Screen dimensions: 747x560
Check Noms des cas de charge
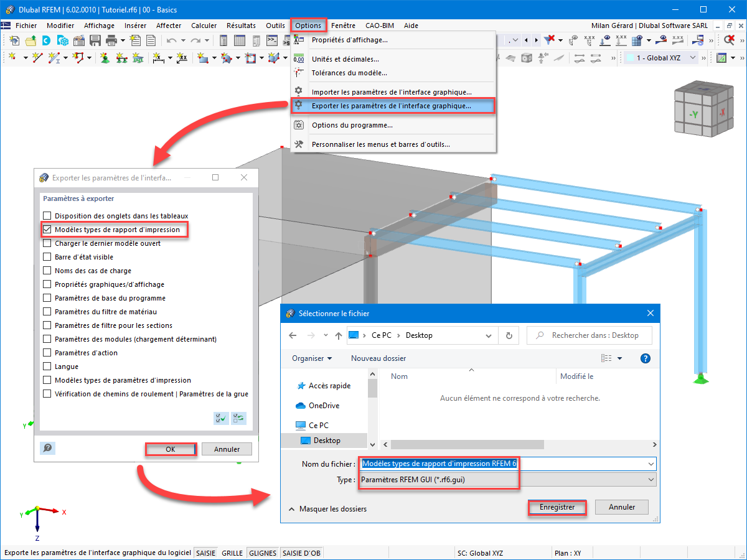coord(47,271)
